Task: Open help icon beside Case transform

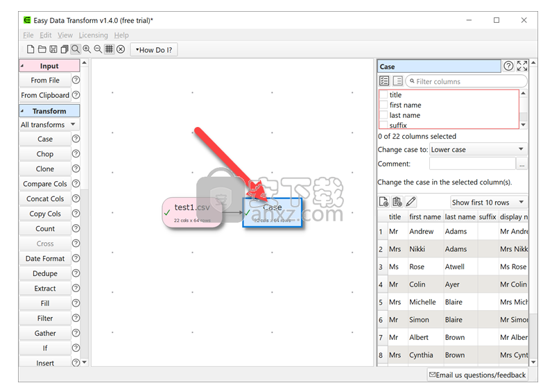Action: click(76, 139)
